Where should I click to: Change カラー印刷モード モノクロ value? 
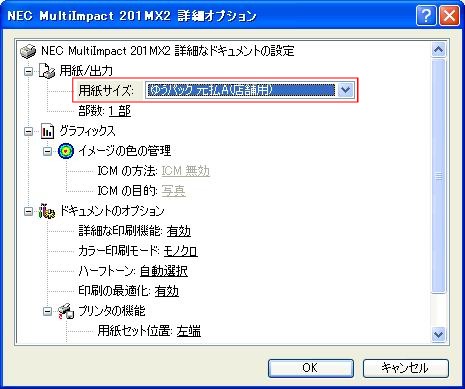(x=180, y=251)
